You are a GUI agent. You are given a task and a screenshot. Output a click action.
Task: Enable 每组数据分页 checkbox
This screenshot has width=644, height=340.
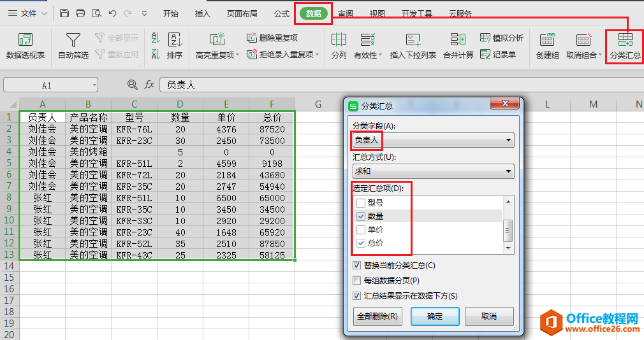(357, 281)
